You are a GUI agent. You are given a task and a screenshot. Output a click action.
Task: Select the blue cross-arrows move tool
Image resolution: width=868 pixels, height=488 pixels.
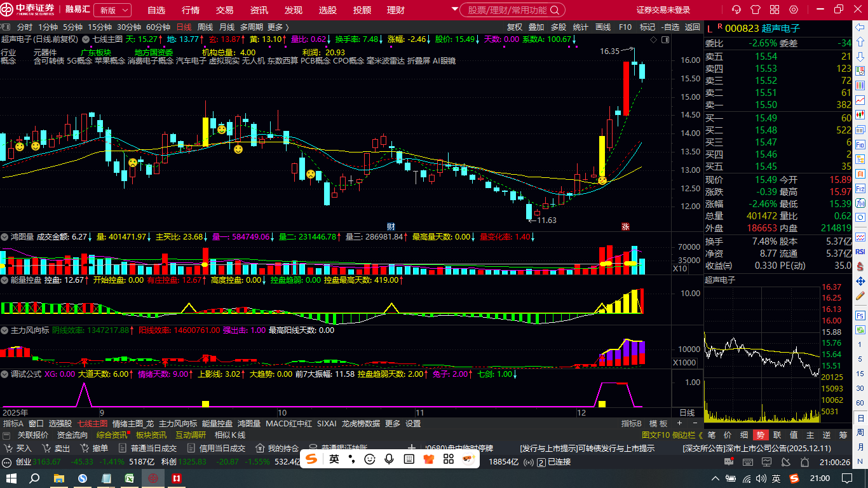[x=860, y=280]
